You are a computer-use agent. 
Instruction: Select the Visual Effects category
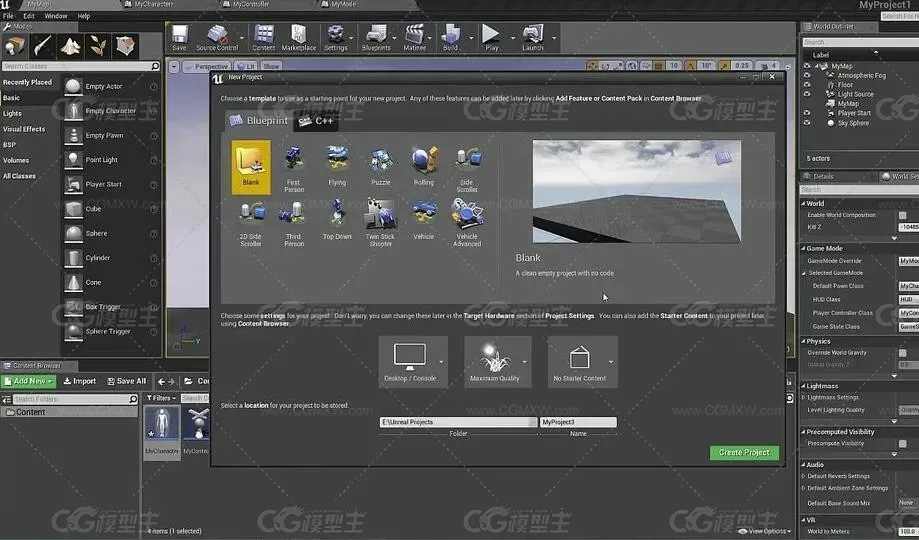coord(24,129)
